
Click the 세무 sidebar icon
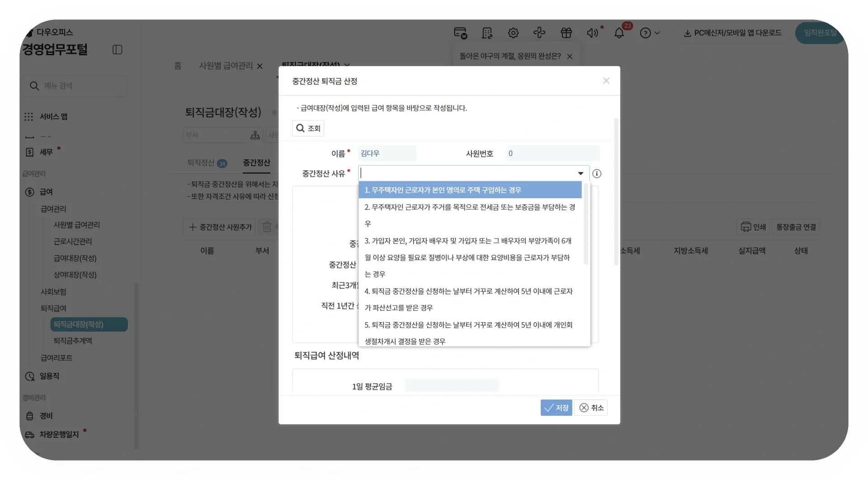point(29,152)
